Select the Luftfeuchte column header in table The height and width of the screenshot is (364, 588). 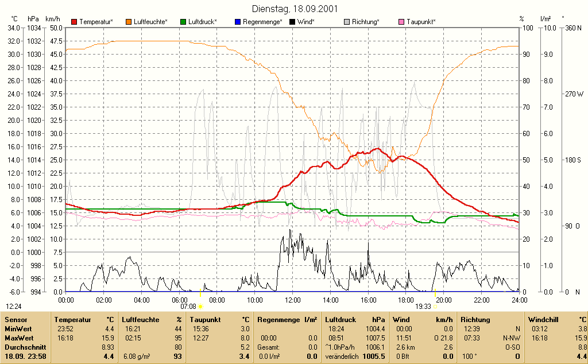point(141,320)
